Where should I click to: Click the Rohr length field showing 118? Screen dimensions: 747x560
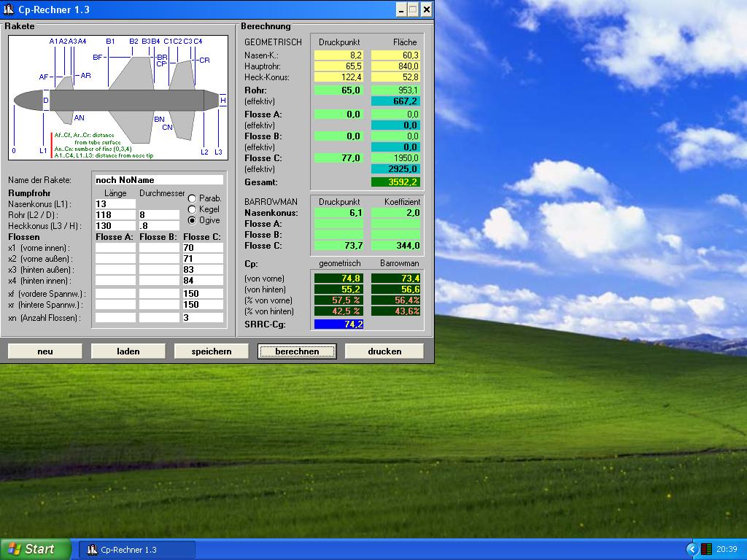point(115,215)
